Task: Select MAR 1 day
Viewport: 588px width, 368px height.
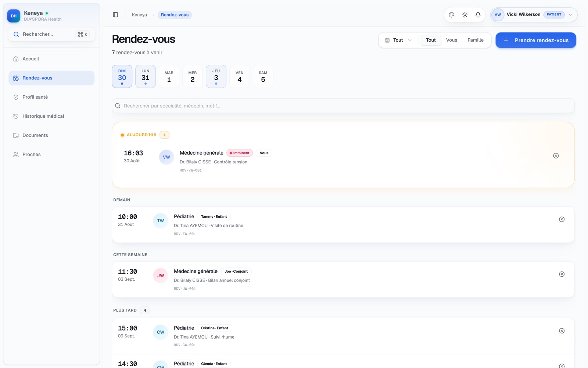Action: 169,77
